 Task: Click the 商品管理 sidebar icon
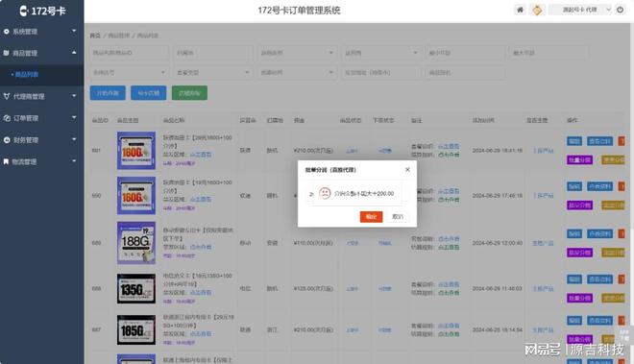6,53
